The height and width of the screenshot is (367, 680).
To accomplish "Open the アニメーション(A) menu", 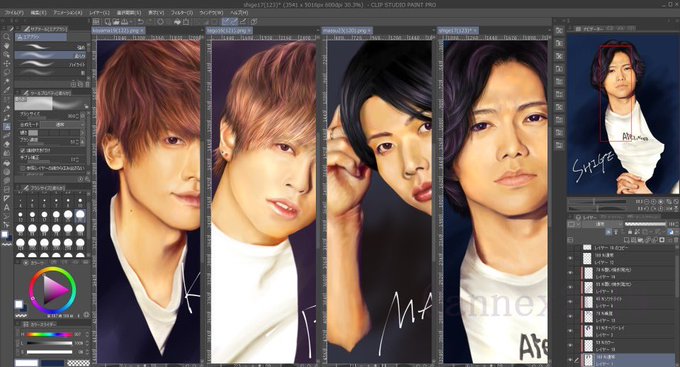I will tap(67, 13).
